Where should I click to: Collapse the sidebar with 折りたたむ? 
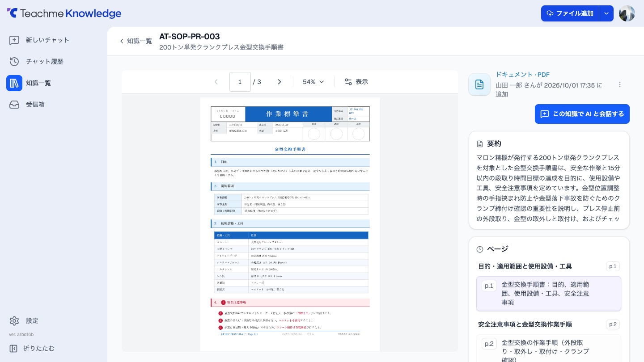coord(31,348)
